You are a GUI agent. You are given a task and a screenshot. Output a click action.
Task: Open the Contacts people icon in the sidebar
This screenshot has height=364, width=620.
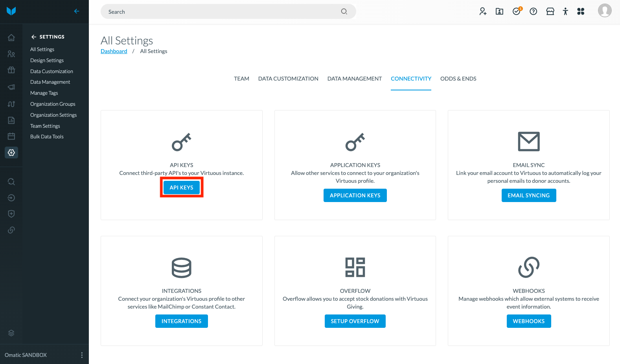11,54
